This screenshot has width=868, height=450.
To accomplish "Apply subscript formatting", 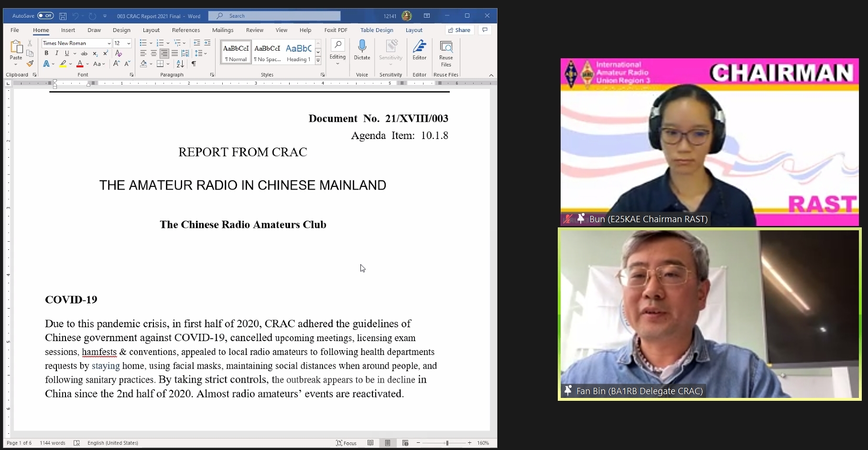I will (x=95, y=54).
